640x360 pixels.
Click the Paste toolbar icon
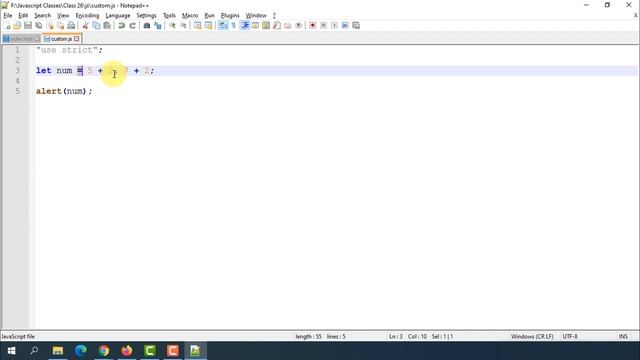[x=107, y=25]
